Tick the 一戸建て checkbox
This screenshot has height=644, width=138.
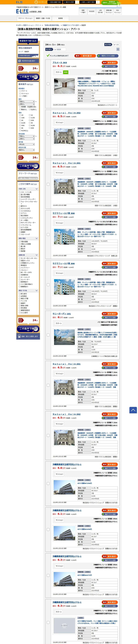pos(20,96)
